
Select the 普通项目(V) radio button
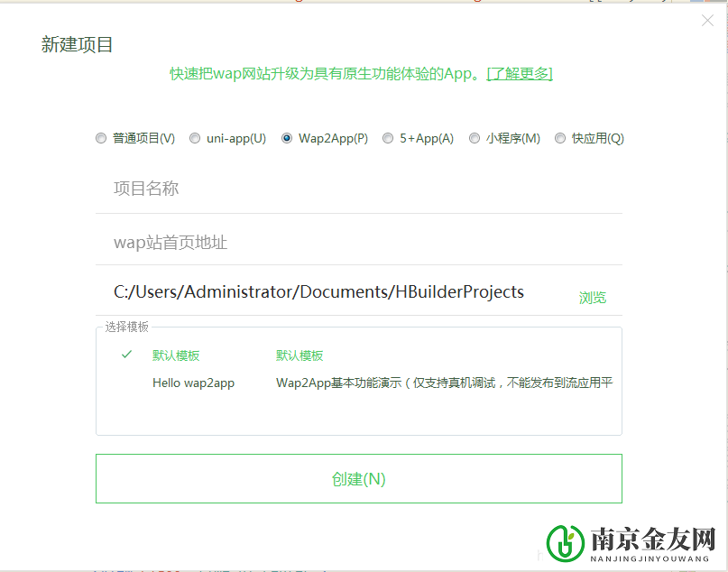[101, 138]
